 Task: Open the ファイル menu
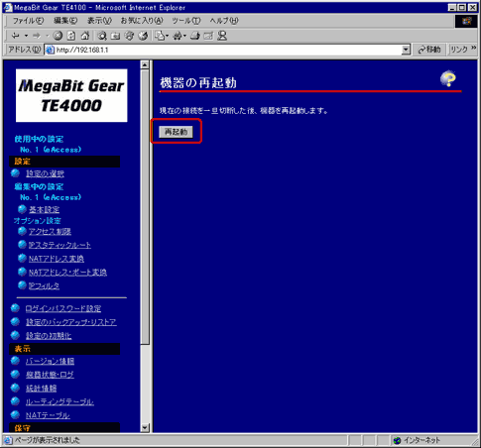[28, 21]
